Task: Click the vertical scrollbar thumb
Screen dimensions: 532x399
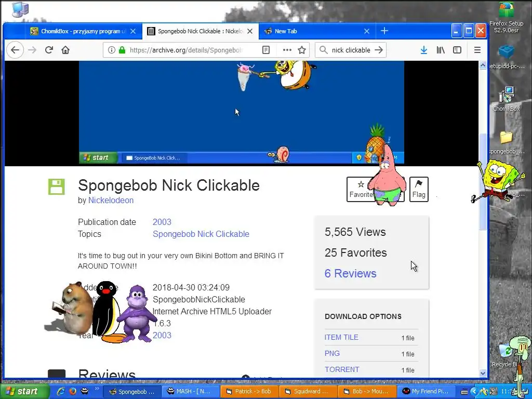Action: (x=483, y=181)
